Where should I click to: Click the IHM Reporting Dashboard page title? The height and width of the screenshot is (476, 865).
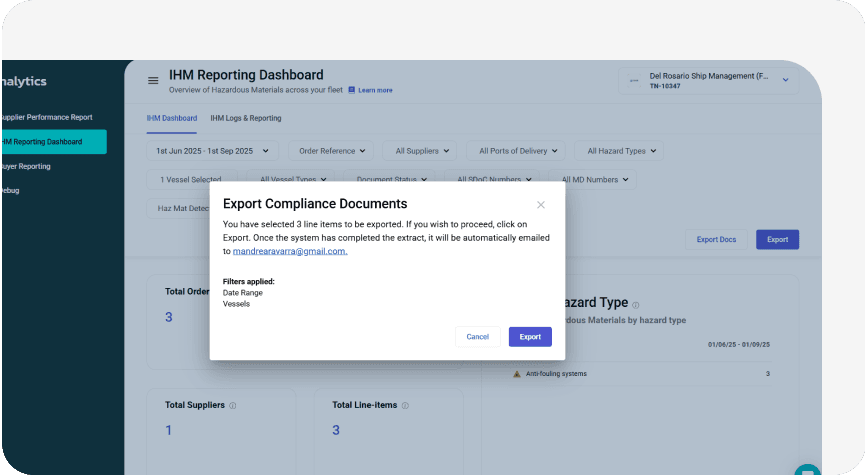pyautogui.click(x=246, y=74)
